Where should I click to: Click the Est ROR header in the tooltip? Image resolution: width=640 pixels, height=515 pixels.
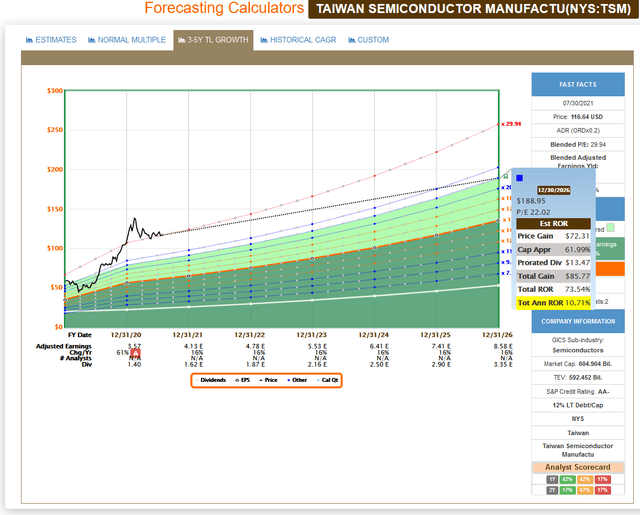coord(553,224)
